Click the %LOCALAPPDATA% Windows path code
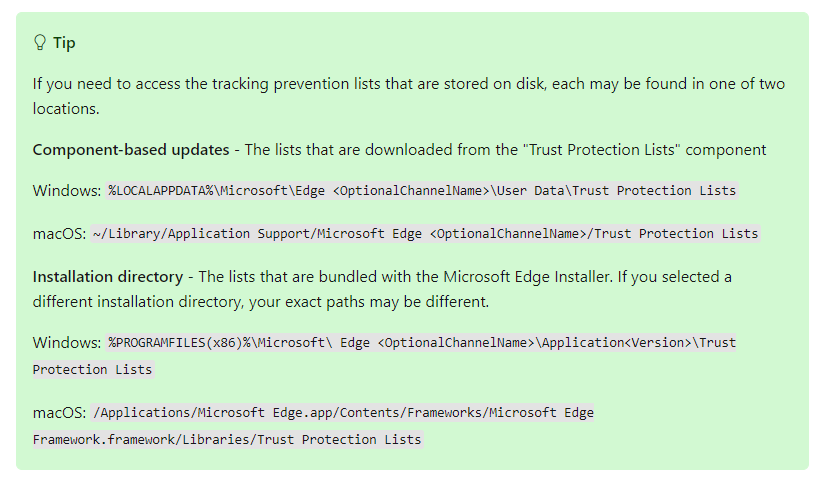Image resolution: width=823 pixels, height=481 pixels. 422,190
